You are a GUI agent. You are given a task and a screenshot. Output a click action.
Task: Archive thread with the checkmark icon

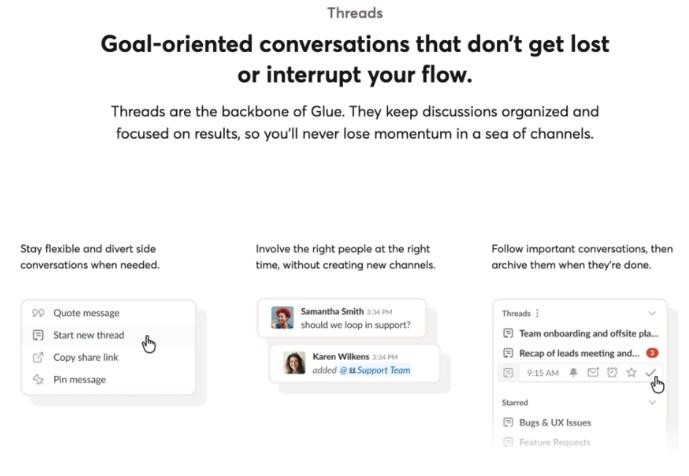[651, 373]
